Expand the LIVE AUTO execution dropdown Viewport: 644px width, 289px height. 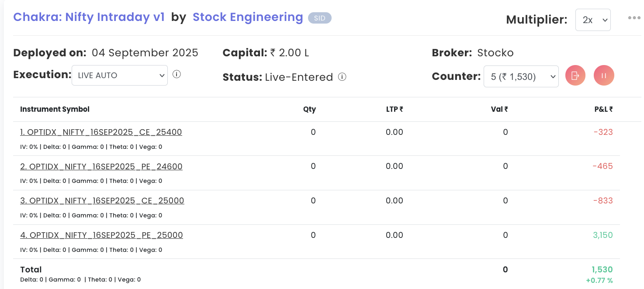pyautogui.click(x=119, y=75)
